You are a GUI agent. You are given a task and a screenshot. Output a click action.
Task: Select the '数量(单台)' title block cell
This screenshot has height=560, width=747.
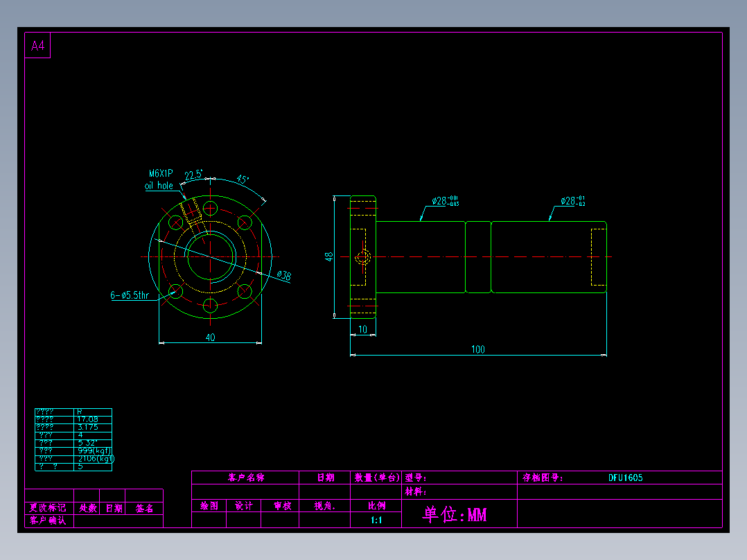coord(376,478)
